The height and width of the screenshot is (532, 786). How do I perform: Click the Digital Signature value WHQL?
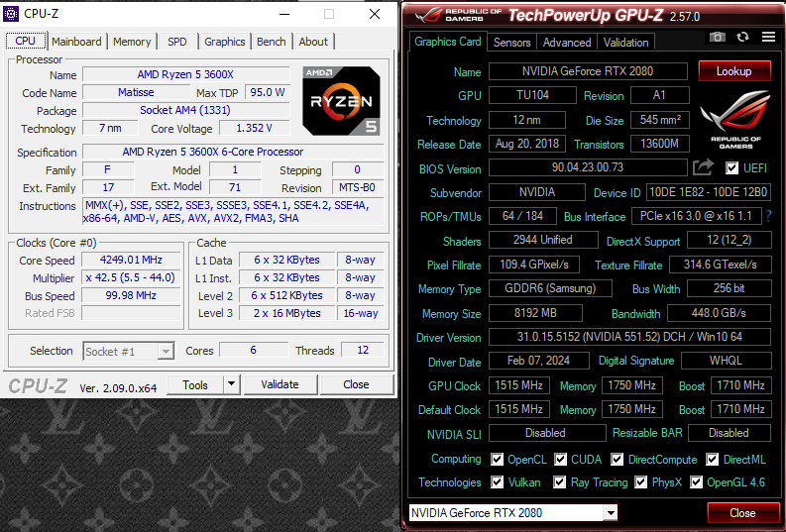(x=726, y=361)
